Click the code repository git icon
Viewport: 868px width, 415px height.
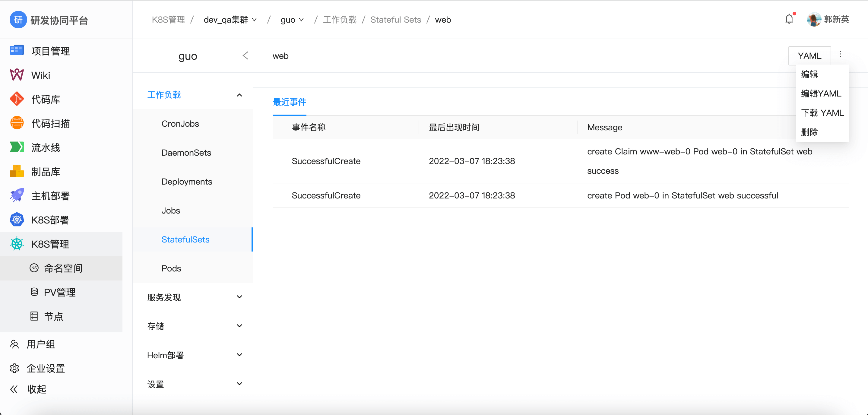(17, 99)
